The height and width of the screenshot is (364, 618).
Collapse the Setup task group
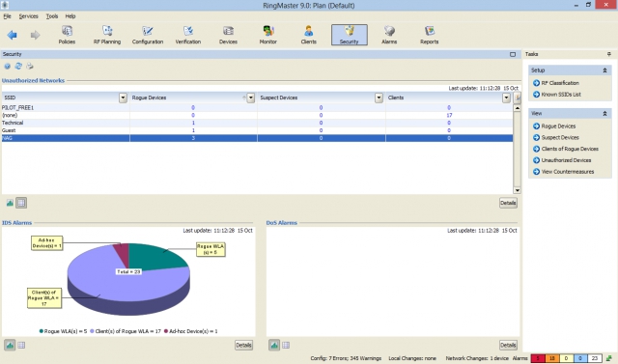click(604, 70)
